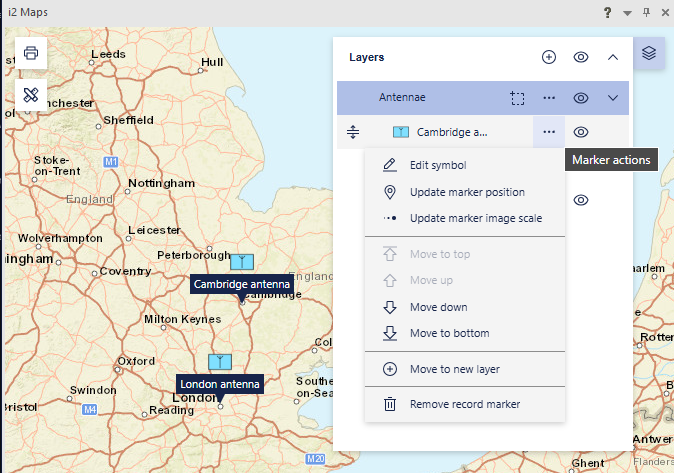Toggle visibility of all layers
The image size is (674, 473).
pos(581,57)
